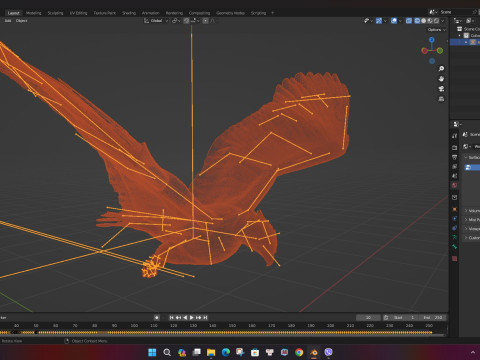This screenshot has height=360, width=480.
Task: Open the Global transform orientation dropdown
Action: point(156,21)
